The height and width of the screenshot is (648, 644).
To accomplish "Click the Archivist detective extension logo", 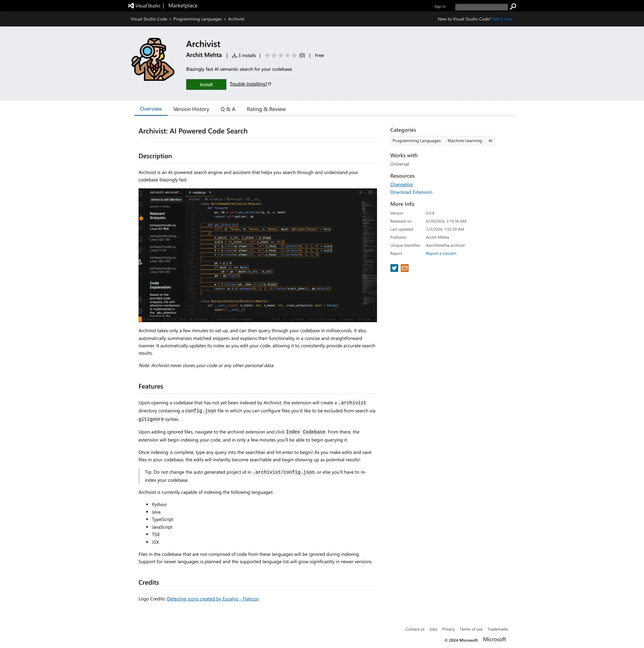I will [x=153, y=59].
